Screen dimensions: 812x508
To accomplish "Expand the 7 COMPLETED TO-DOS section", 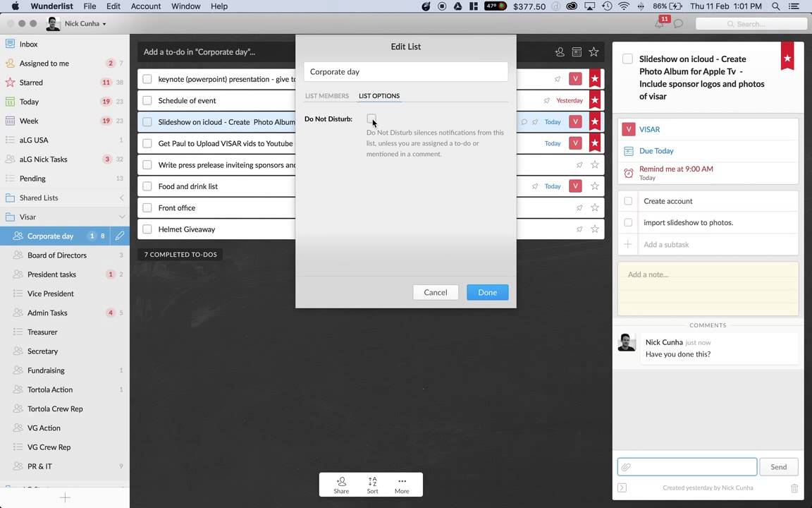I will (180, 255).
